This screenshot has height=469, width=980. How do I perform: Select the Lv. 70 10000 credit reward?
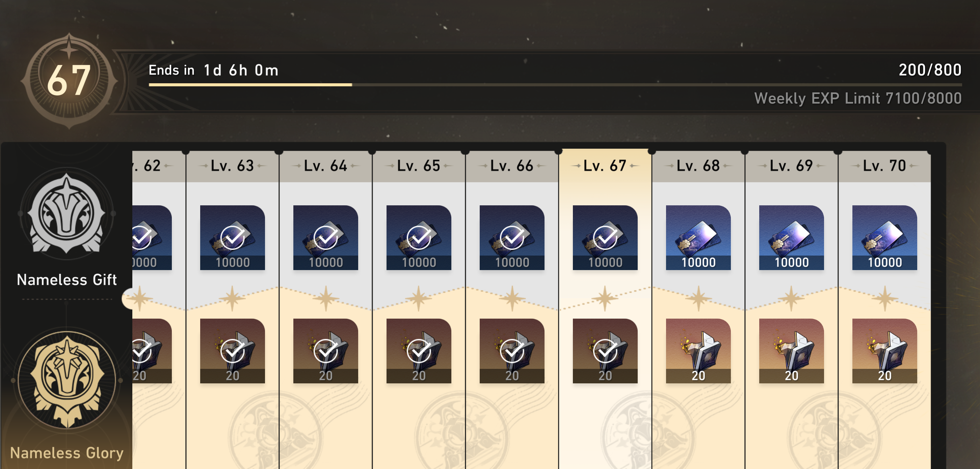[884, 238]
